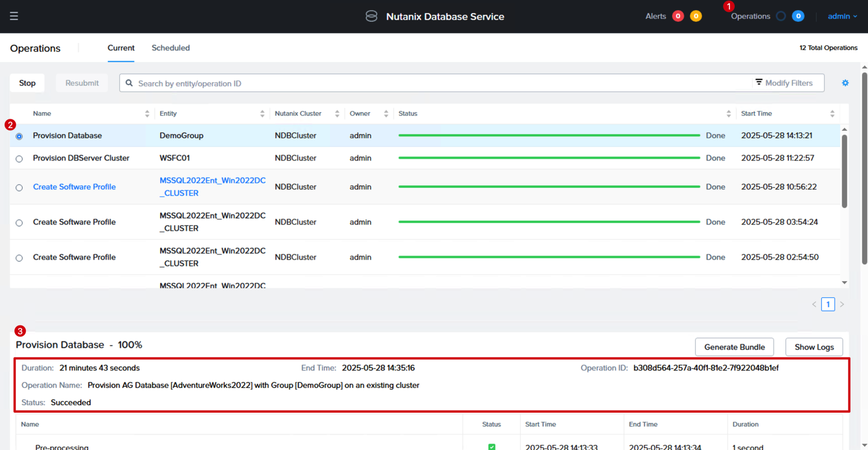Click the Nutanix Database Service logo icon
Image resolution: width=868 pixels, height=450 pixels.
pyautogui.click(x=371, y=16)
